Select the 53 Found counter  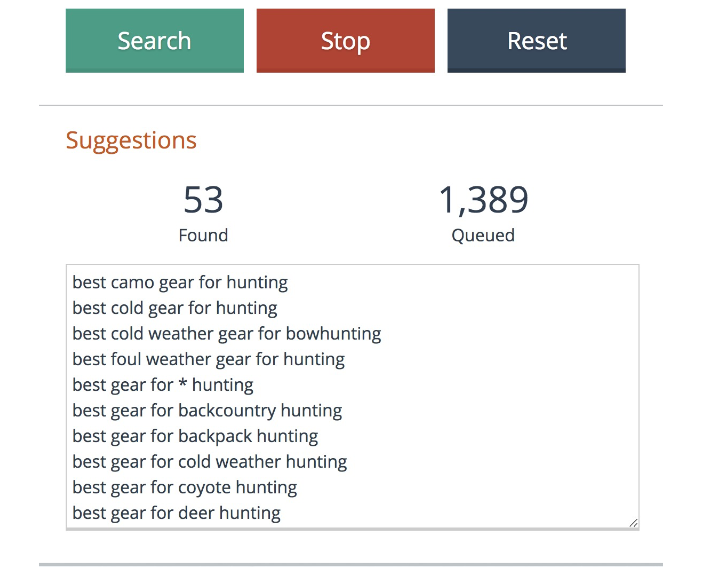pyautogui.click(x=203, y=201)
